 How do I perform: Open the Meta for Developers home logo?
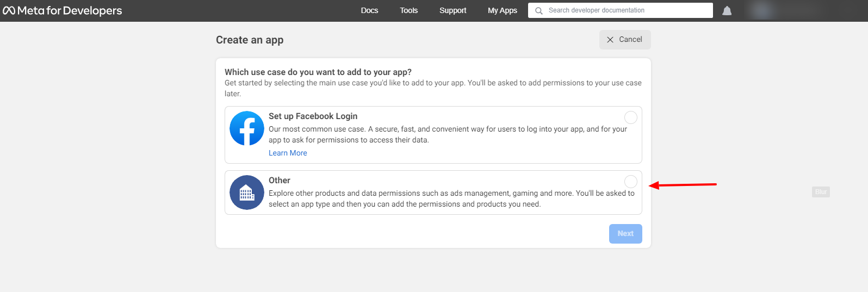point(63,10)
